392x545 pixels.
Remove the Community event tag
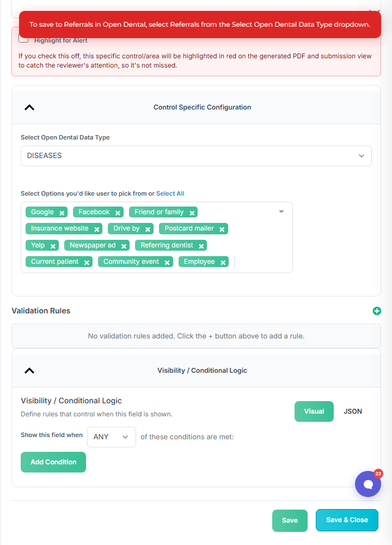pos(167,263)
